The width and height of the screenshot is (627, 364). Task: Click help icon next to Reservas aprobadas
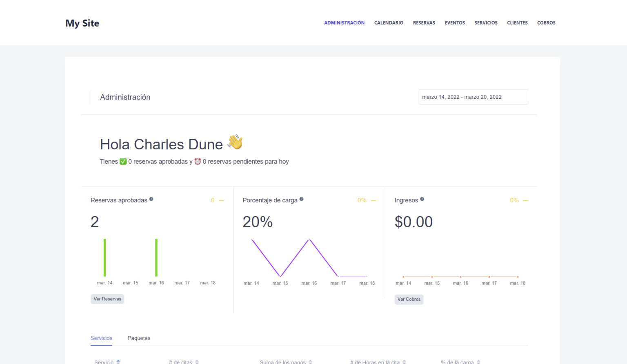[x=151, y=199]
